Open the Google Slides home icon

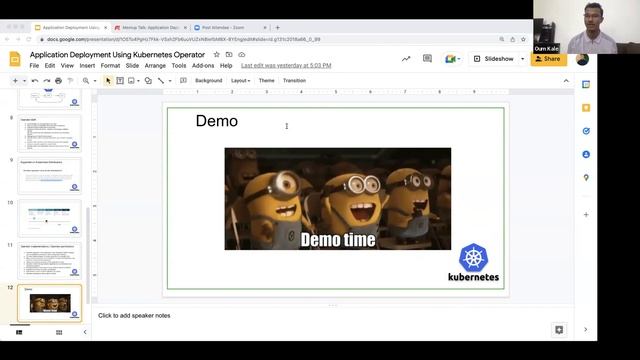pyautogui.click(x=15, y=59)
